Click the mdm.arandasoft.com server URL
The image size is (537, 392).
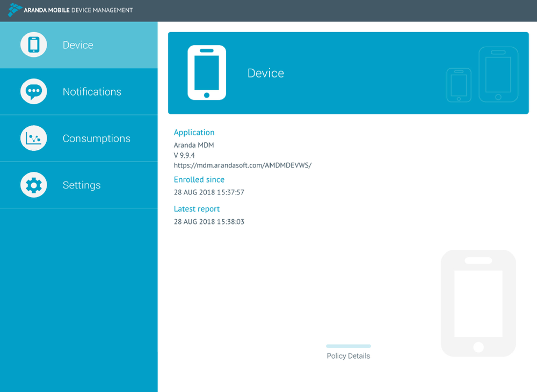pyautogui.click(x=243, y=165)
